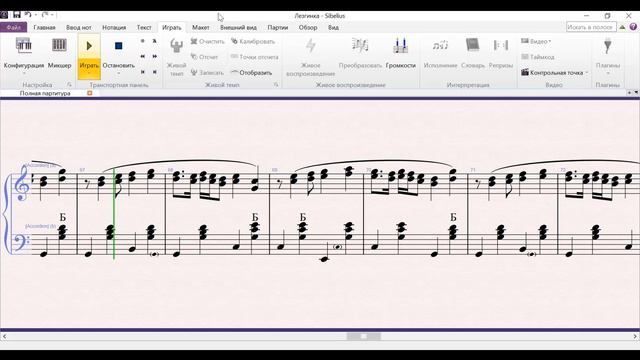Select the treble clef on the staff
Viewport: 640px width, 360px height.
[22, 183]
